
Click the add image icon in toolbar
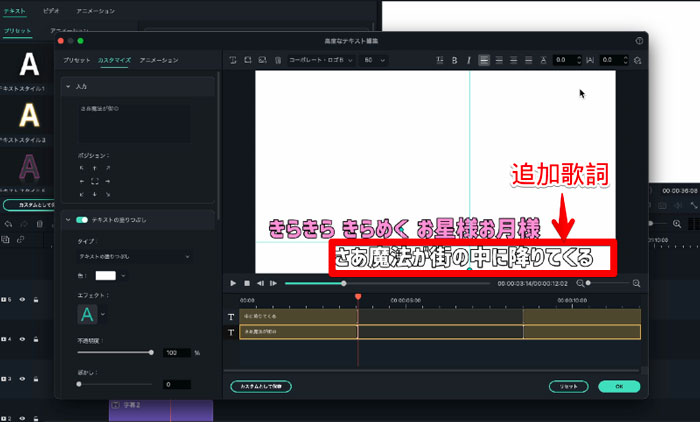coord(262,61)
